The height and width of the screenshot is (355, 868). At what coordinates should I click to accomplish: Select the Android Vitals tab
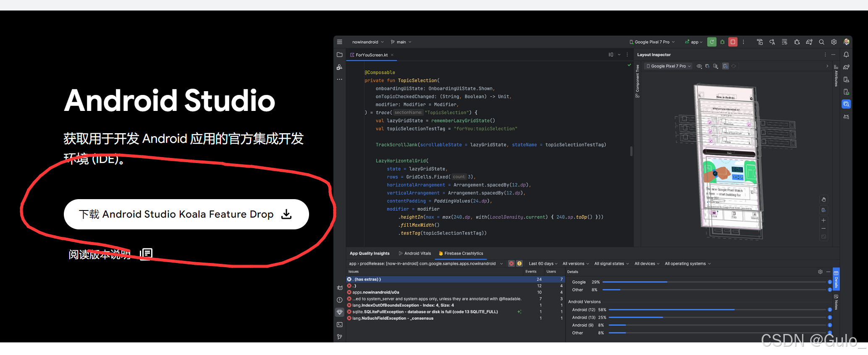click(x=415, y=253)
